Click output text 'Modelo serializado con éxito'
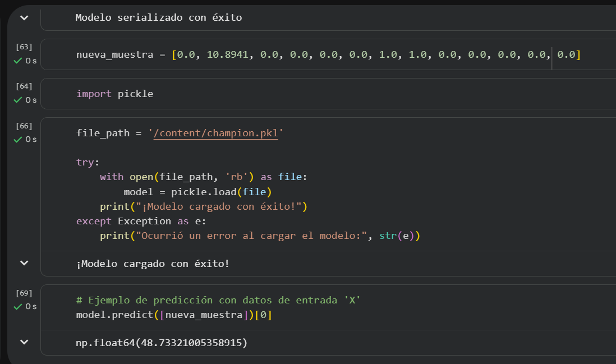Image resolution: width=616 pixels, height=364 pixels. coord(159,18)
